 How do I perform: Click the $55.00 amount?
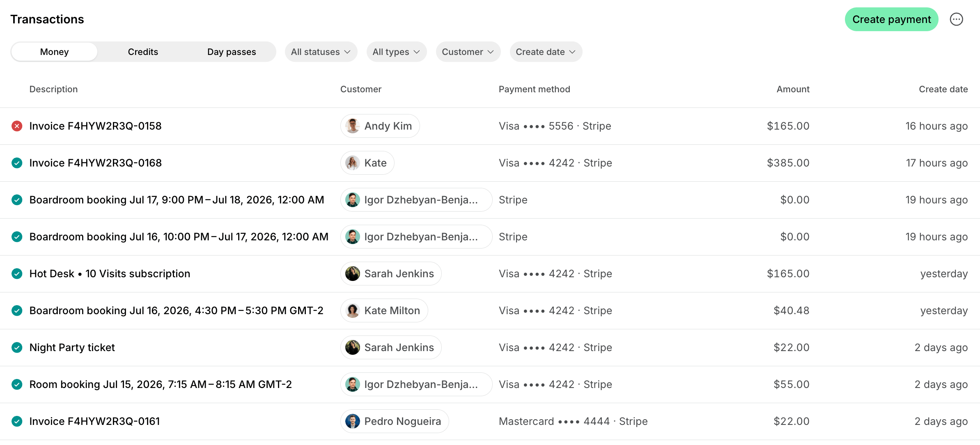pyautogui.click(x=791, y=384)
